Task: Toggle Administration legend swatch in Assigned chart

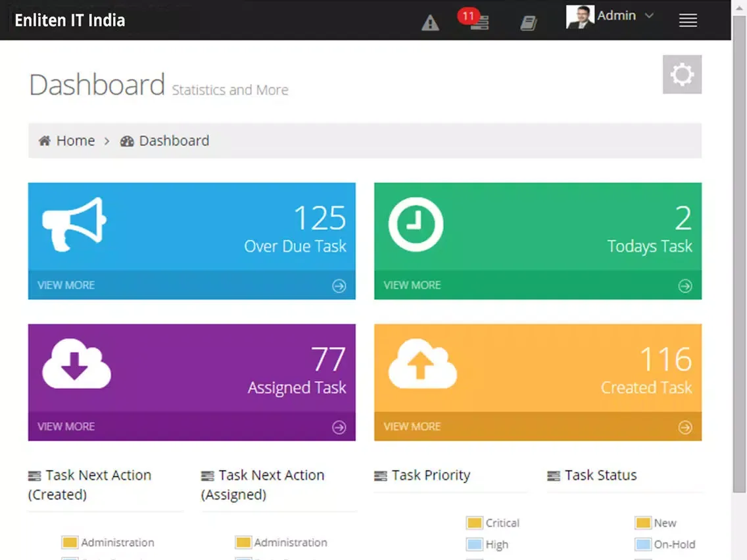Action: tap(243, 542)
